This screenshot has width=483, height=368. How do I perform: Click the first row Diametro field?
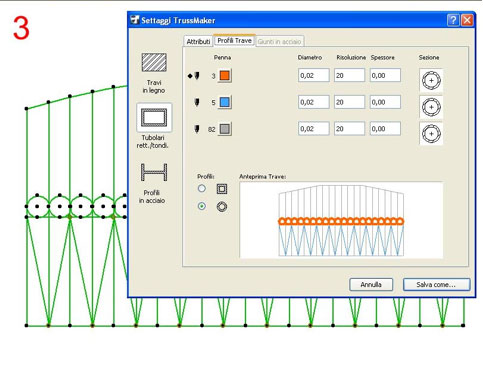click(x=314, y=75)
